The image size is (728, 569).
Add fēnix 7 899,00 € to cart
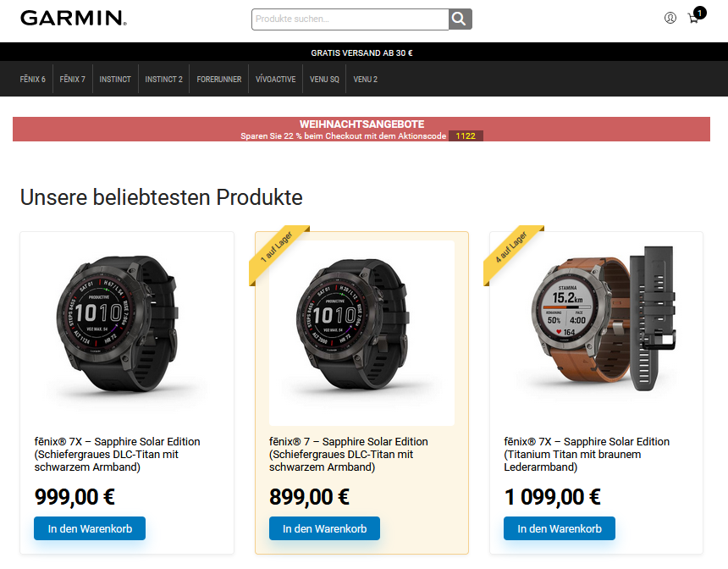pyautogui.click(x=324, y=528)
